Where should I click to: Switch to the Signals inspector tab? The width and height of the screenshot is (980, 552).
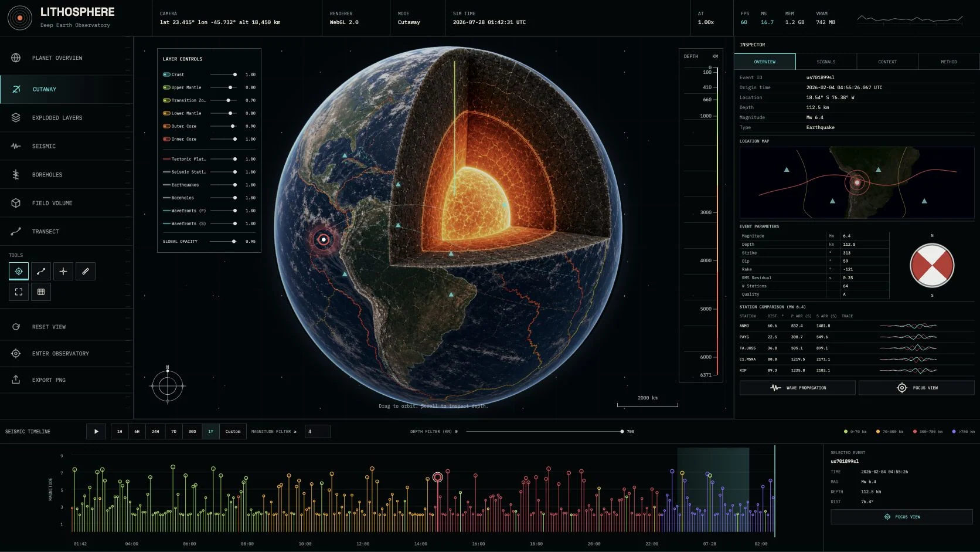point(826,62)
